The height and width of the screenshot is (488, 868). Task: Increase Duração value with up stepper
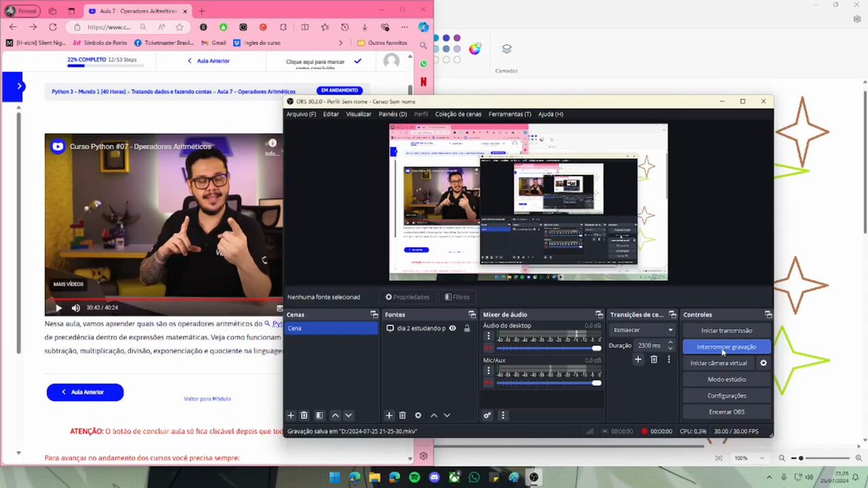point(671,343)
